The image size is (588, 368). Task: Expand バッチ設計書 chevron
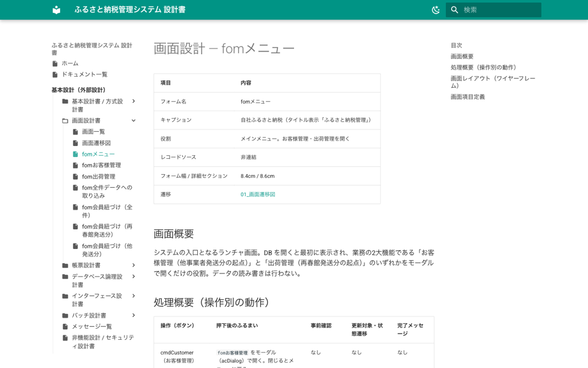tap(134, 315)
